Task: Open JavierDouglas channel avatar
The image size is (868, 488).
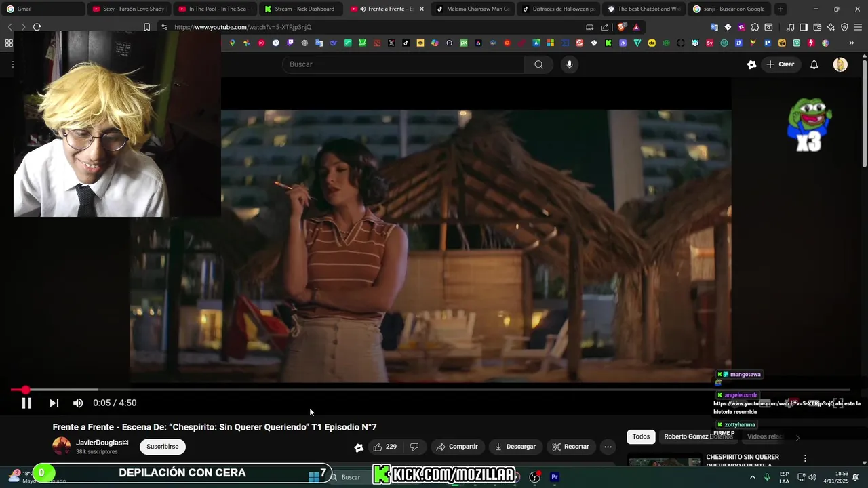Action: pos(62,446)
